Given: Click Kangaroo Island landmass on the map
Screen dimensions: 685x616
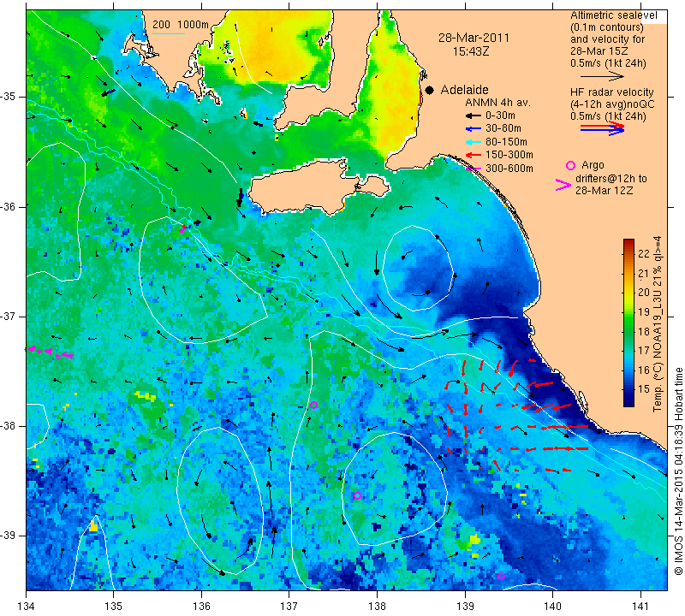Looking at the screenshot, I should 306,190.
